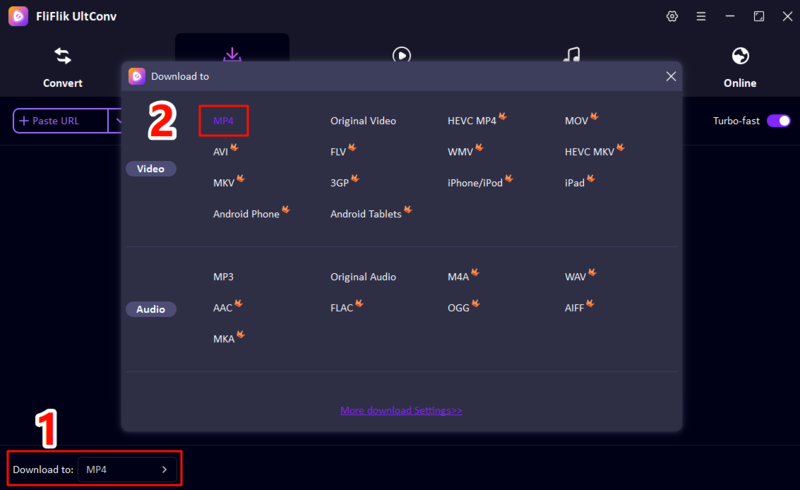
Task: Click the Download to dialog logo icon
Action: pyautogui.click(x=137, y=76)
